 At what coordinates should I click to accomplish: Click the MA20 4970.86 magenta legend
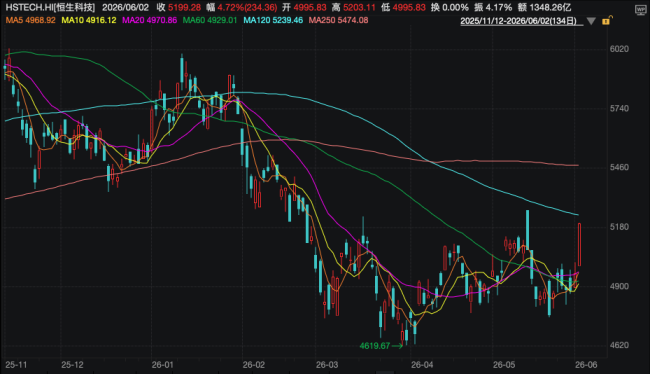[x=149, y=20]
